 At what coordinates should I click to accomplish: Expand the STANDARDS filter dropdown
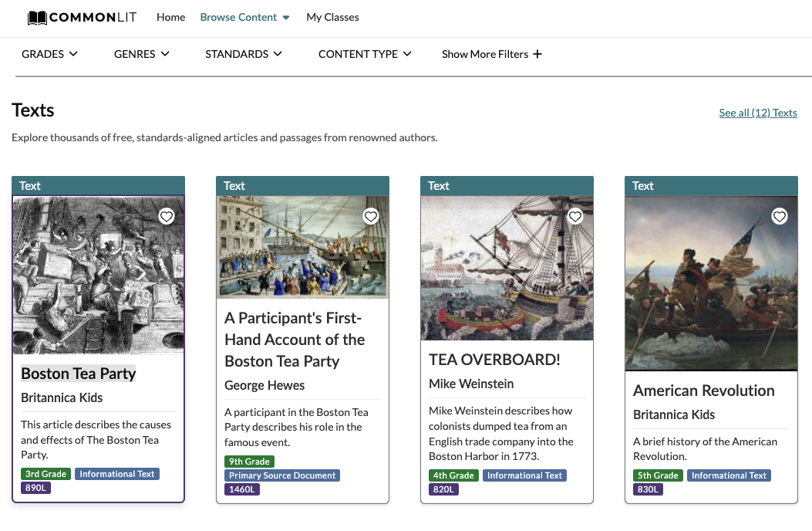coord(244,54)
